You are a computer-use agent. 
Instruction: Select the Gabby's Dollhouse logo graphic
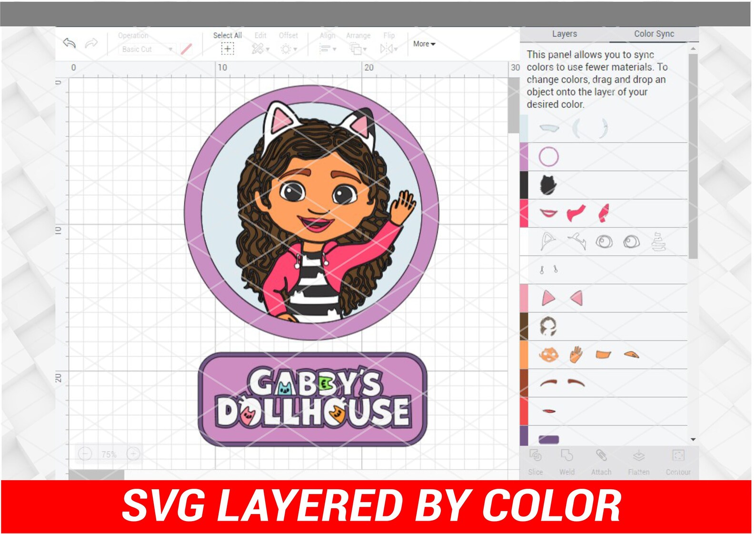tap(312, 399)
